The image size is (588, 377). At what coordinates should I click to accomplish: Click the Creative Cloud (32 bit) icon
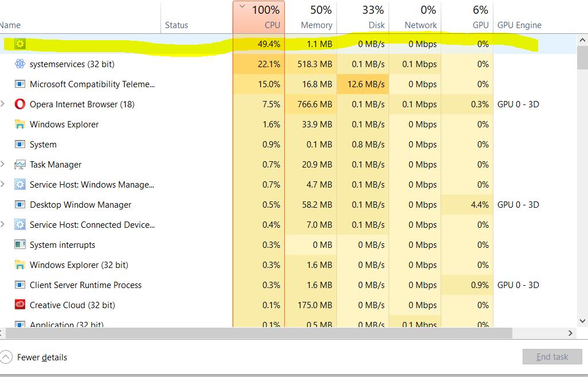(20, 305)
